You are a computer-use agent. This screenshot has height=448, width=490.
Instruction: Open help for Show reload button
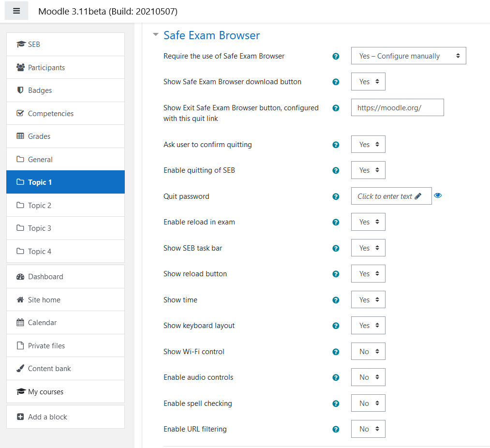click(336, 274)
